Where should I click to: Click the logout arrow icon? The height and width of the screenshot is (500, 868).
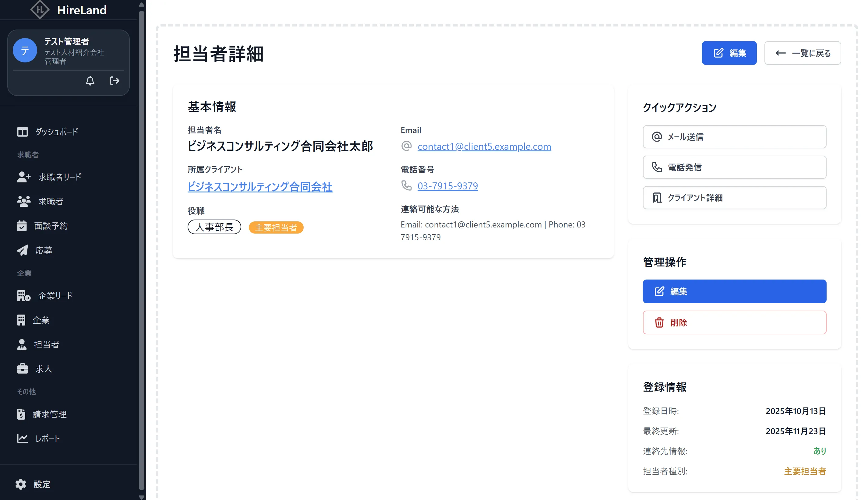point(114,81)
